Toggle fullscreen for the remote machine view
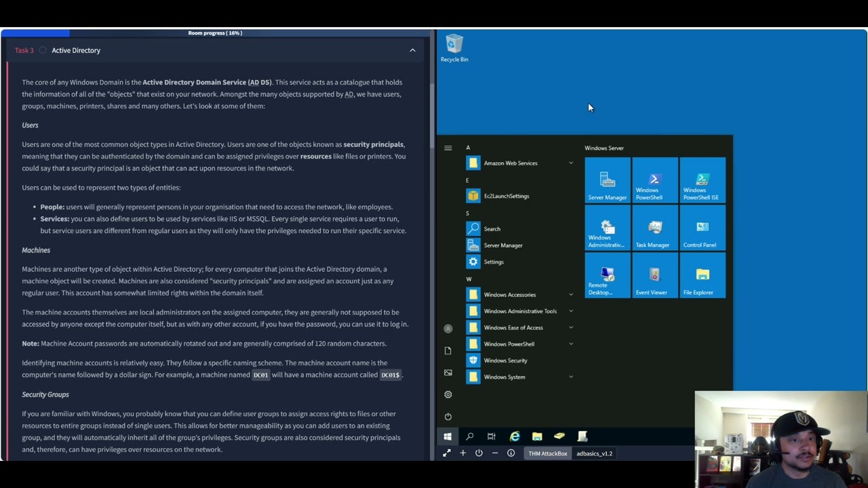This screenshot has height=488, width=868. (446, 453)
